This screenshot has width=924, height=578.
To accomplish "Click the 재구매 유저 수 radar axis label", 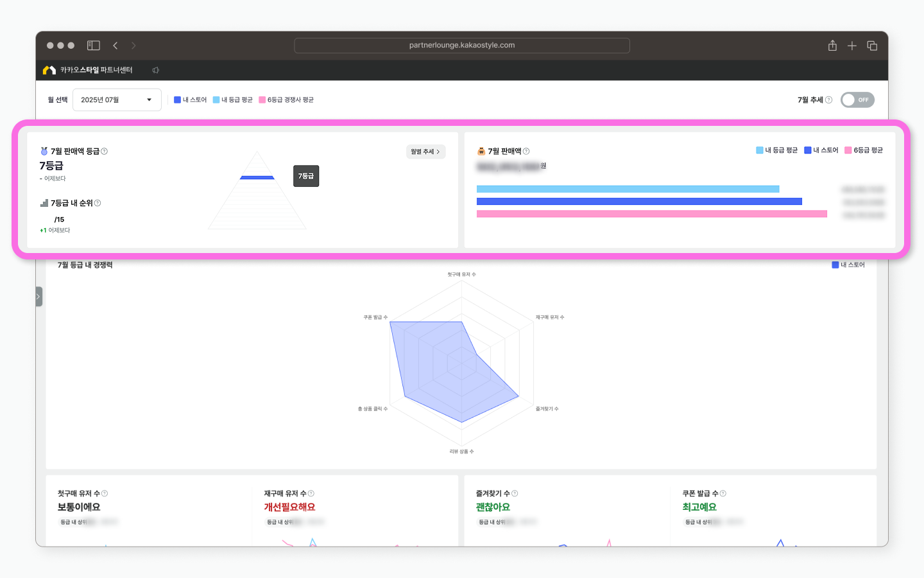I will pyautogui.click(x=550, y=317).
